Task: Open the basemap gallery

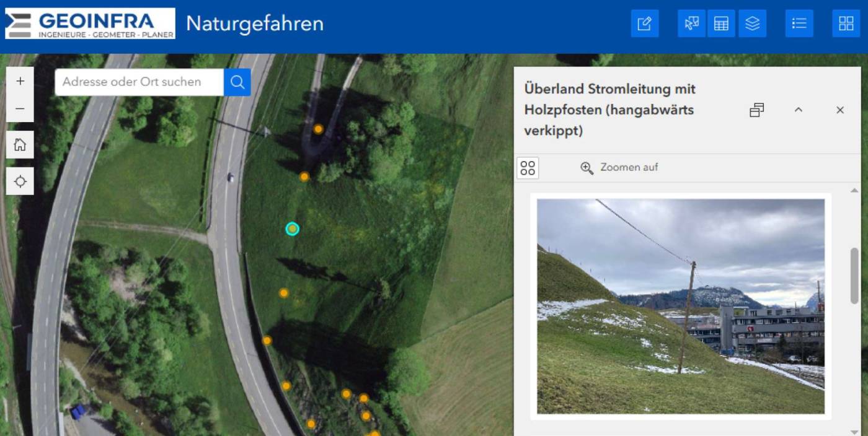Action: point(846,23)
